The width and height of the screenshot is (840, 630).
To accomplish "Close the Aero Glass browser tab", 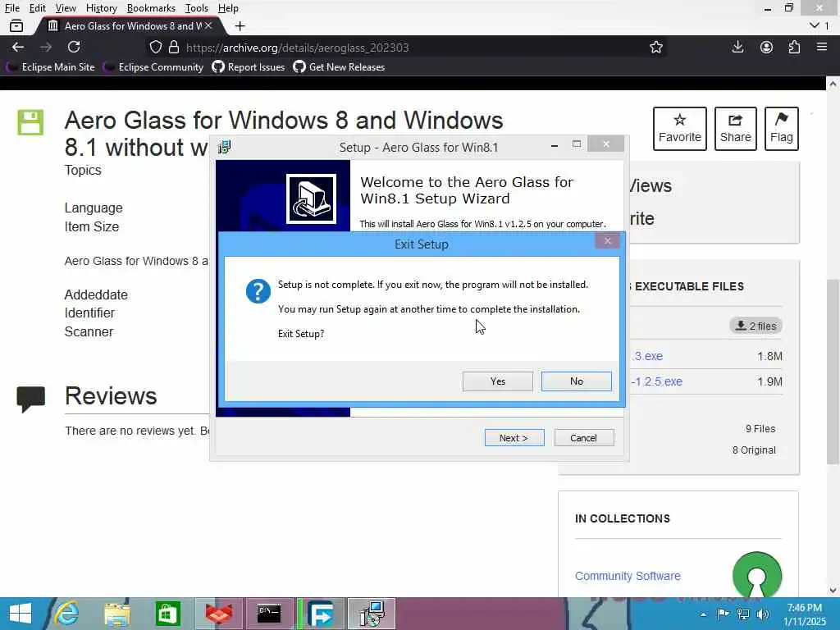I will coord(208,25).
